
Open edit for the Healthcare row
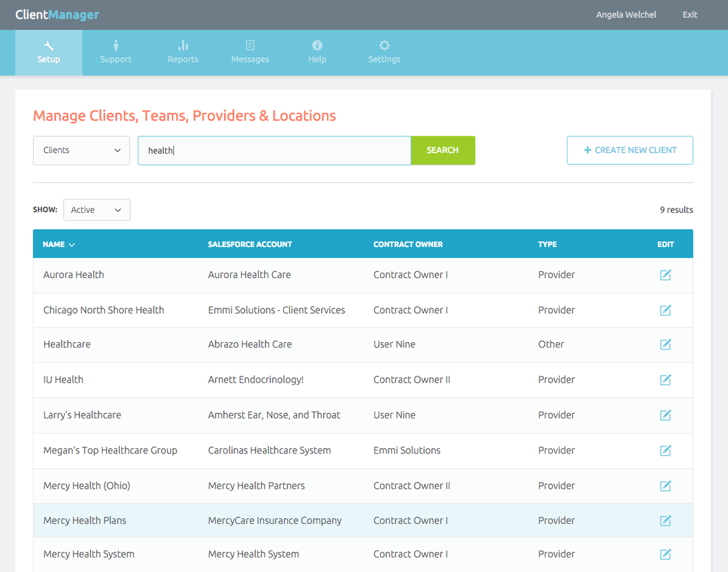tap(665, 344)
